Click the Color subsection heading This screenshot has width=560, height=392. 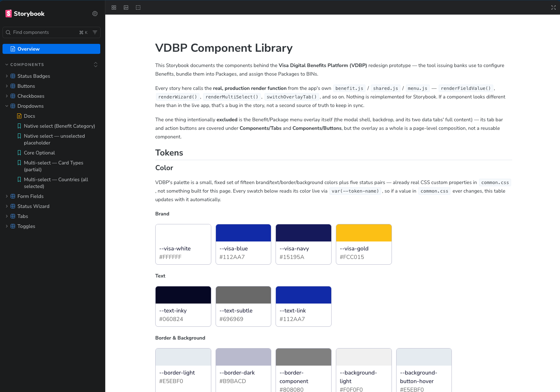[164, 168]
